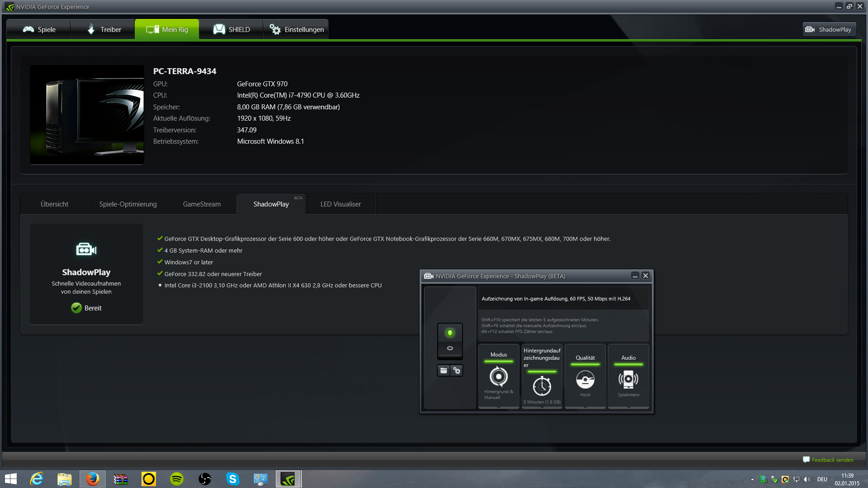Click the PC rig thumbnail image

(x=87, y=115)
